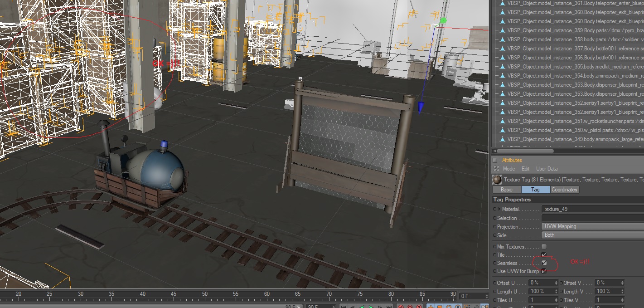Screen dimensions: 644x308
Task: Click polygon icon of model_instance_359 pyro row
Action: point(502,30)
